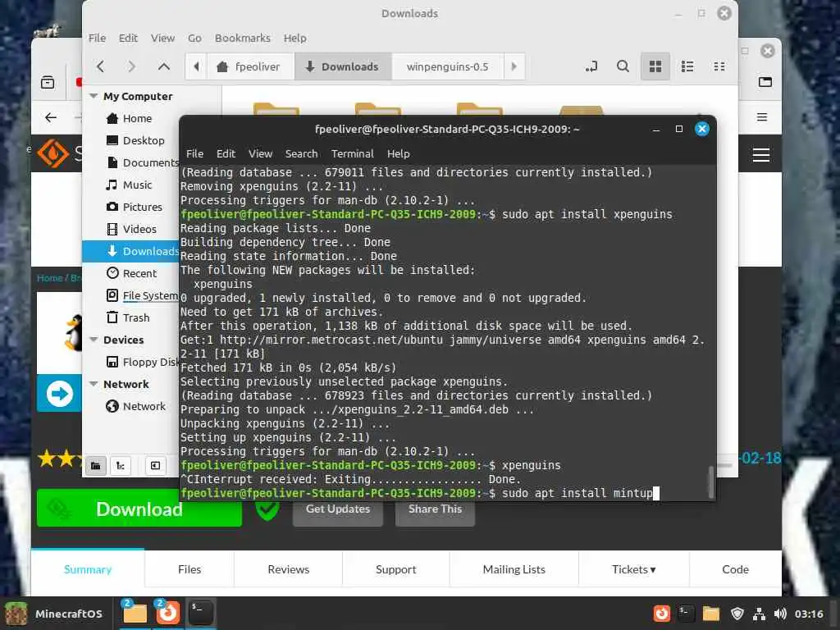The image size is (840, 630).
Task: Open the terminal Edit menu
Action: 226,153
